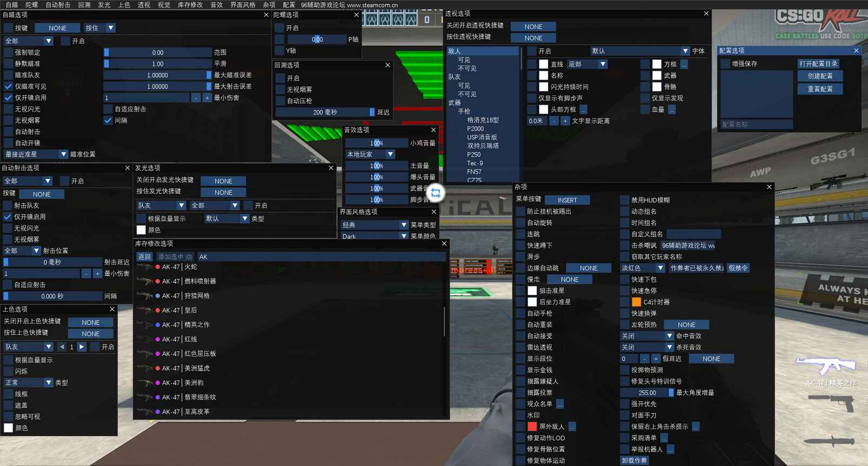Click the orange C4计时器 color swatch
The height and width of the screenshot is (466, 868).
click(x=636, y=302)
